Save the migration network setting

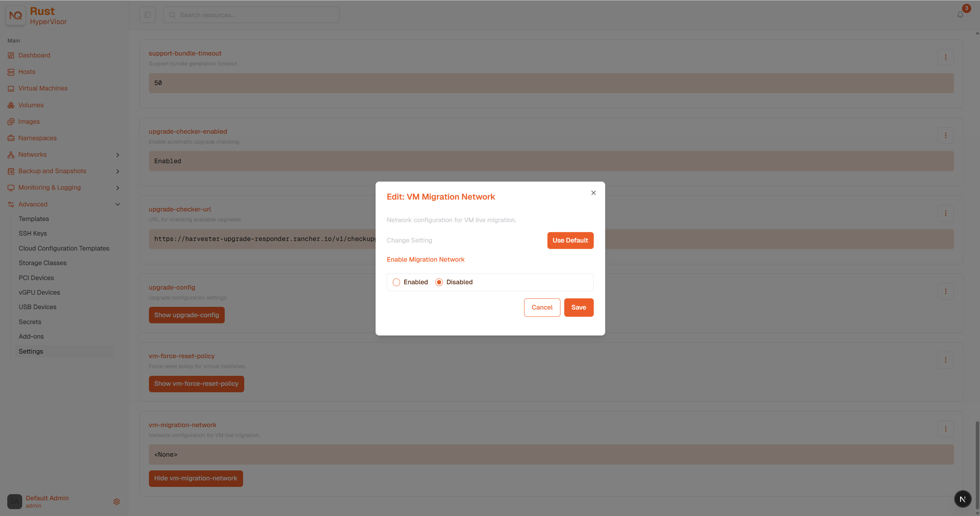pyautogui.click(x=579, y=308)
